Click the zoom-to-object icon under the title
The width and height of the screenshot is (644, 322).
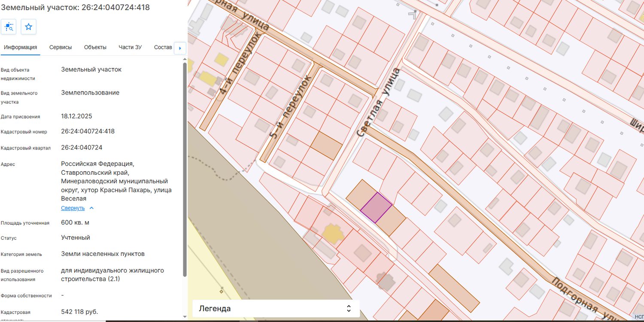(9, 27)
